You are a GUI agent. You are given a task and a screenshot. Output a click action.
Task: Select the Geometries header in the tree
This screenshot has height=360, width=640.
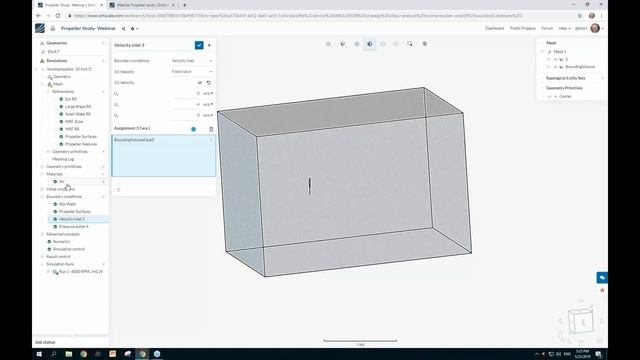click(56, 43)
